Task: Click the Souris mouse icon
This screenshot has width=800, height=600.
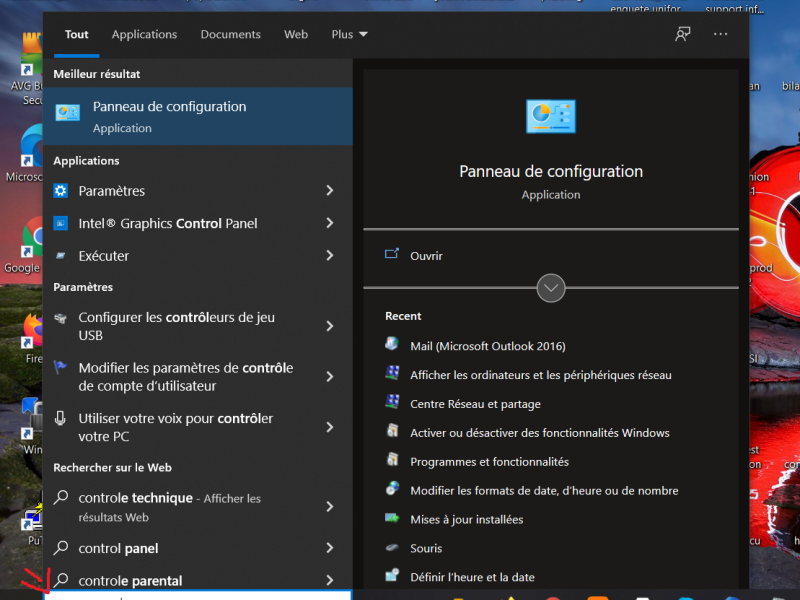Action: (x=392, y=547)
